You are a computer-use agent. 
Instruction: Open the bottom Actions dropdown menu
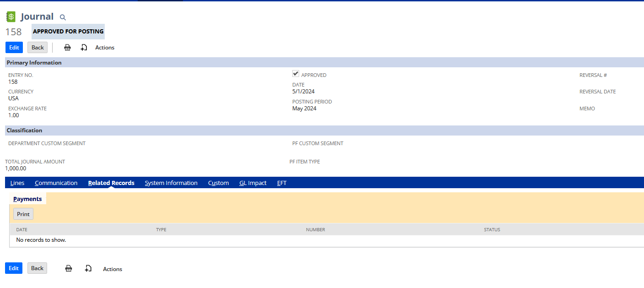pos(113,269)
